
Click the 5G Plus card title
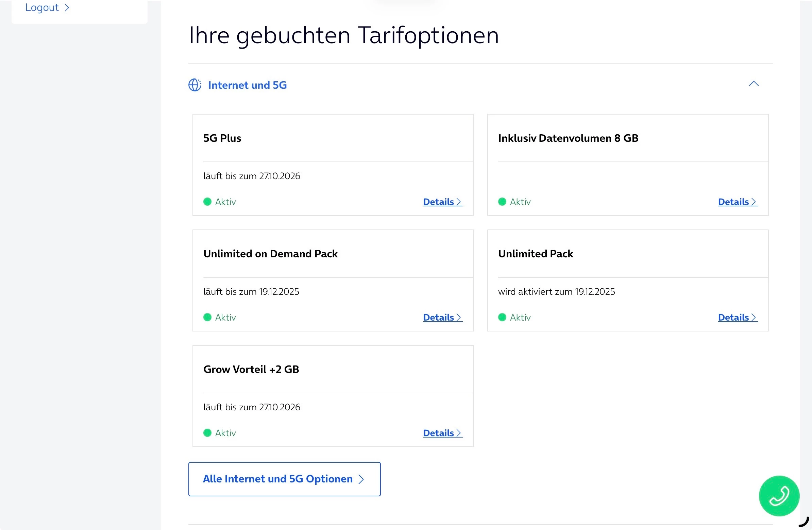pos(222,138)
